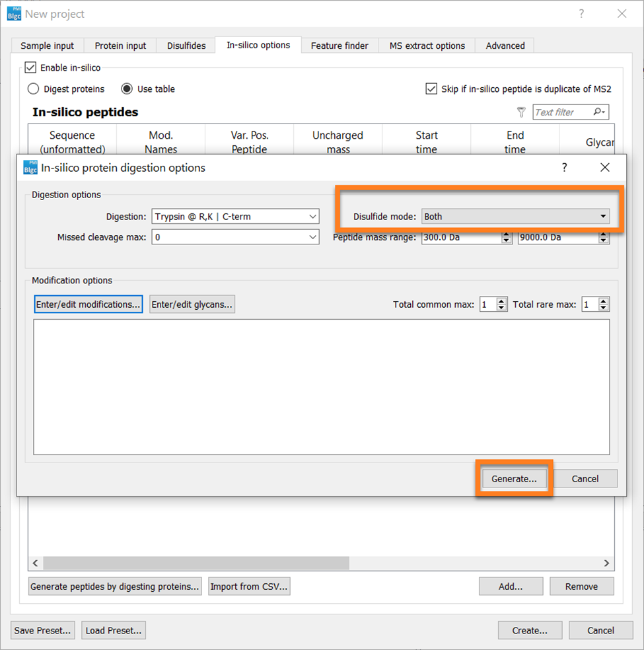Click the horizontal scrollbar below the table
644x650 pixels.
(198, 563)
